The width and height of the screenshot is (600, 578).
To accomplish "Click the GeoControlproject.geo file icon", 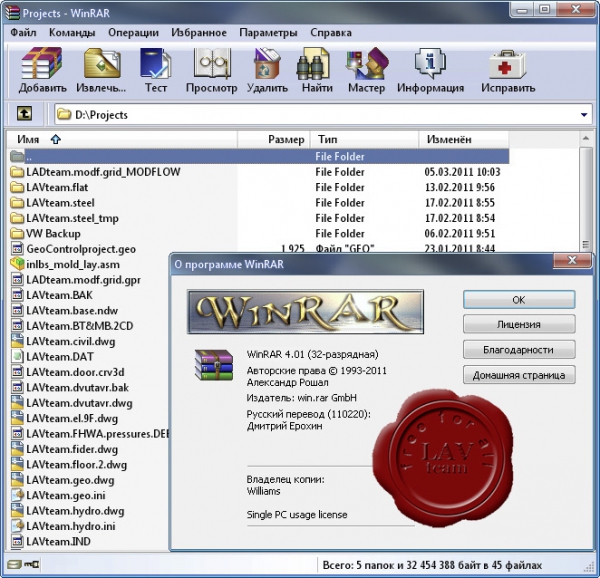I will 17,249.
